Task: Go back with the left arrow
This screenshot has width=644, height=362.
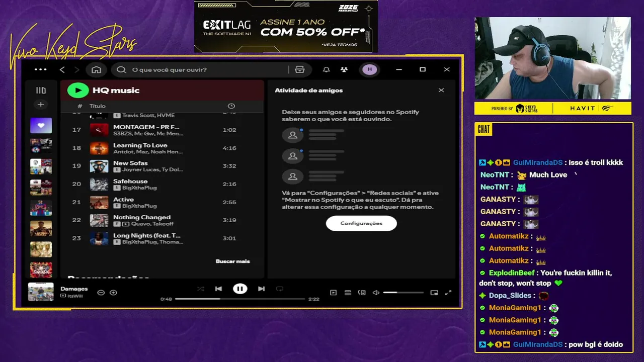Action: 62,69
